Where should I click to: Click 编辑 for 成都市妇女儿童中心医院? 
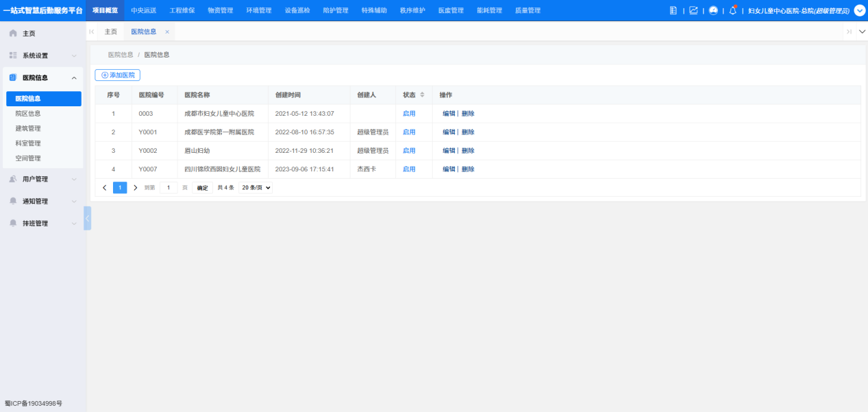[x=449, y=114]
